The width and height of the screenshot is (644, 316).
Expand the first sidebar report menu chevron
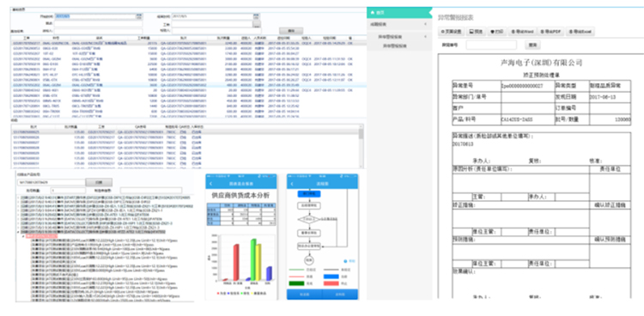(x=426, y=24)
